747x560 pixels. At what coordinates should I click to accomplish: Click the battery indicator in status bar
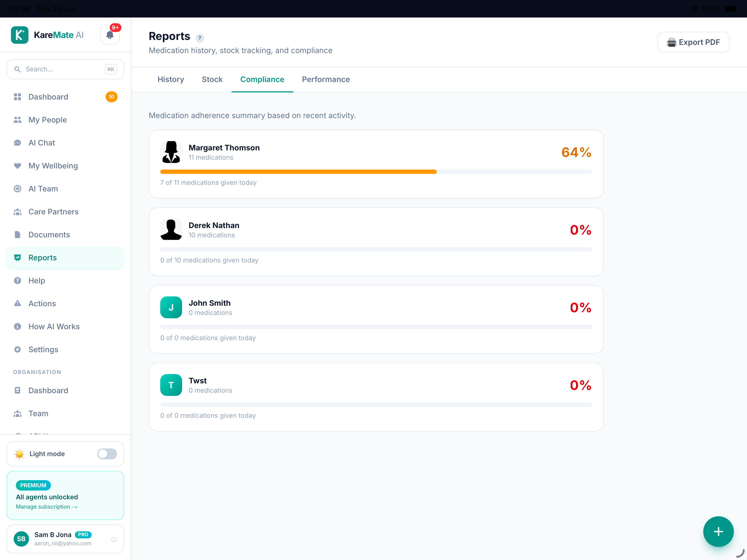[731, 9]
